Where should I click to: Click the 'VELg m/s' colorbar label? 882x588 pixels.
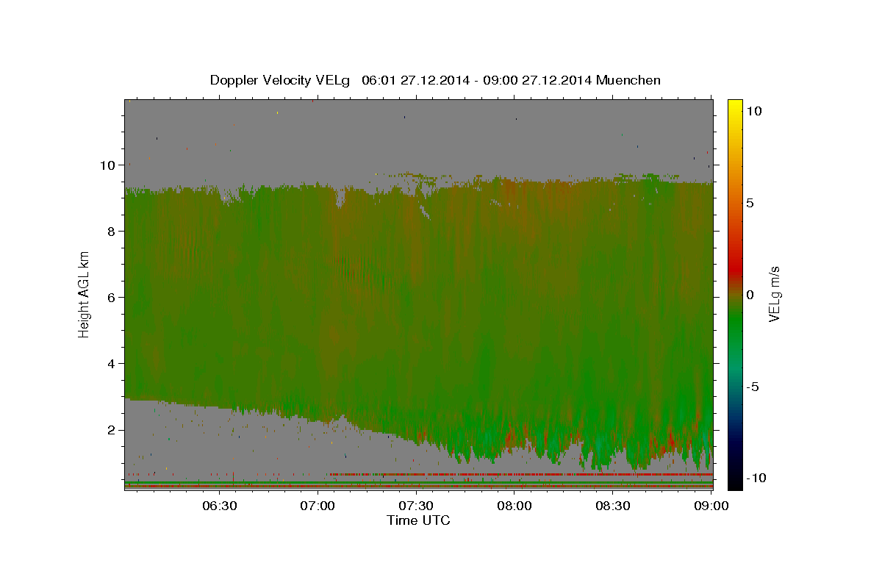click(x=774, y=293)
